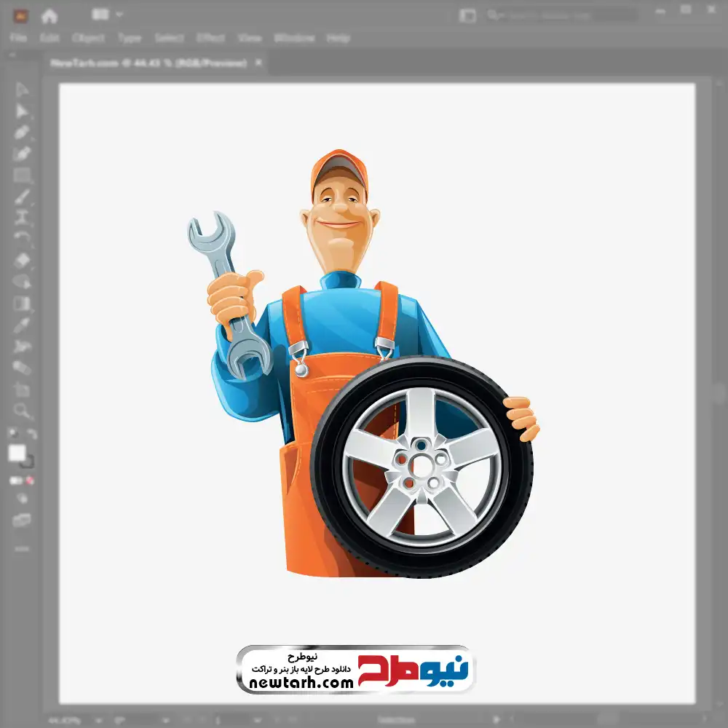Click the search field at top

pyautogui.click(x=561, y=15)
